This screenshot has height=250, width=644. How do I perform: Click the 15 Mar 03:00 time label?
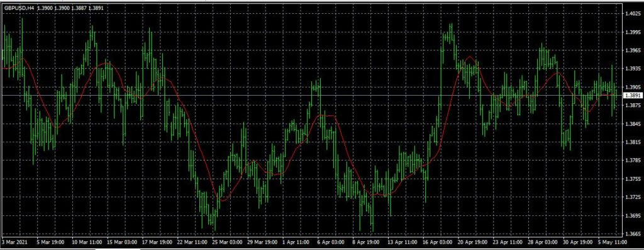point(122,242)
